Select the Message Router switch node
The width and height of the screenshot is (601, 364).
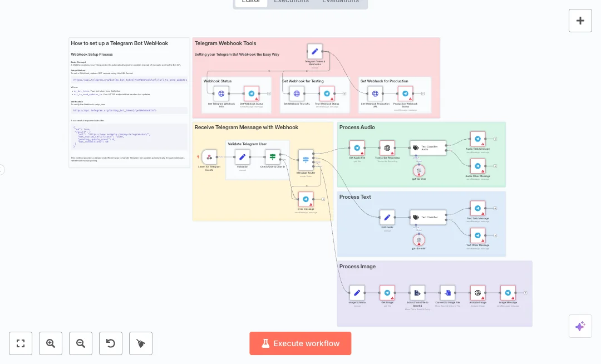(306, 160)
